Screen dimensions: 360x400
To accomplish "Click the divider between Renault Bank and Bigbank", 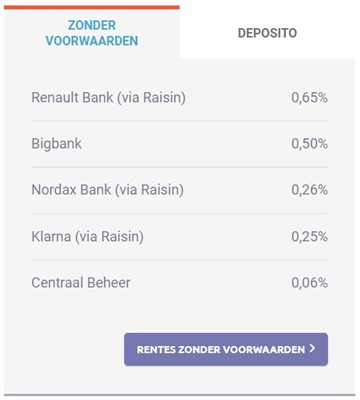I will (x=180, y=120).
